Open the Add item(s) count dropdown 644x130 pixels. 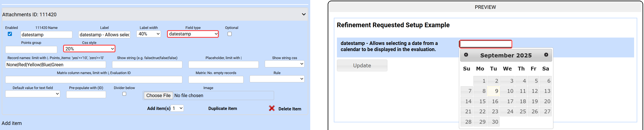pyautogui.click(x=177, y=108)
